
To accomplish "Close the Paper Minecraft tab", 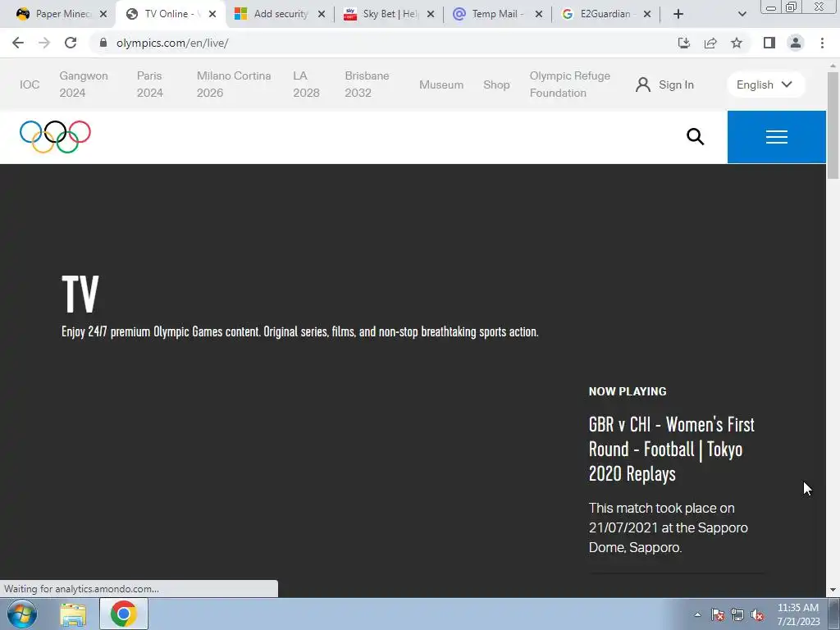I will [x=103, y=14].
